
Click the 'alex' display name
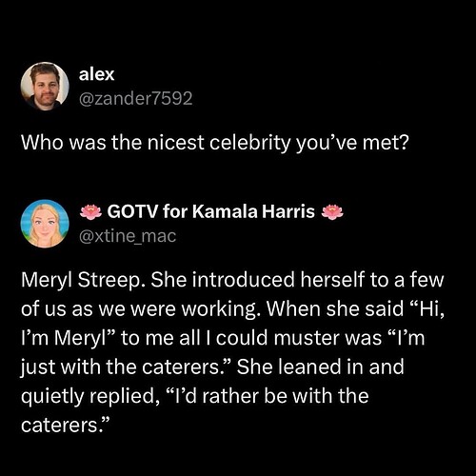pyautogui.click(x=96, y=74)
